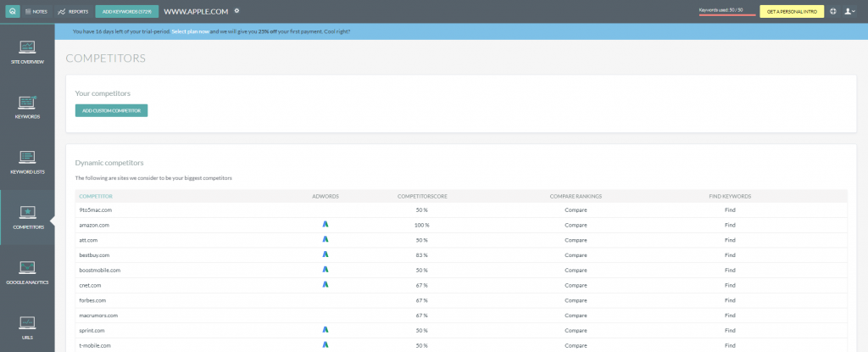The height and width of the screenshot is (352, 868).
Task: Find keywords for cnet.com
Action: coord(730,285)
